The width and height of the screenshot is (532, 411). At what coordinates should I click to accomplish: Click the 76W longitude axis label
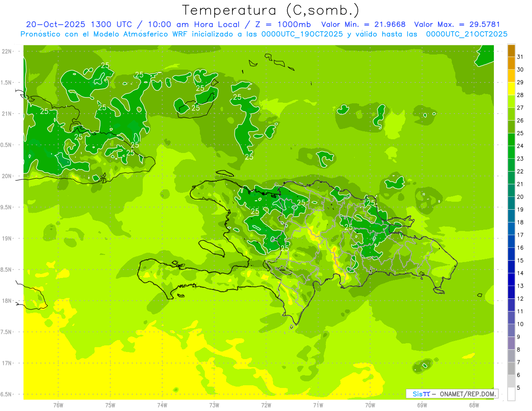point(58,405)
